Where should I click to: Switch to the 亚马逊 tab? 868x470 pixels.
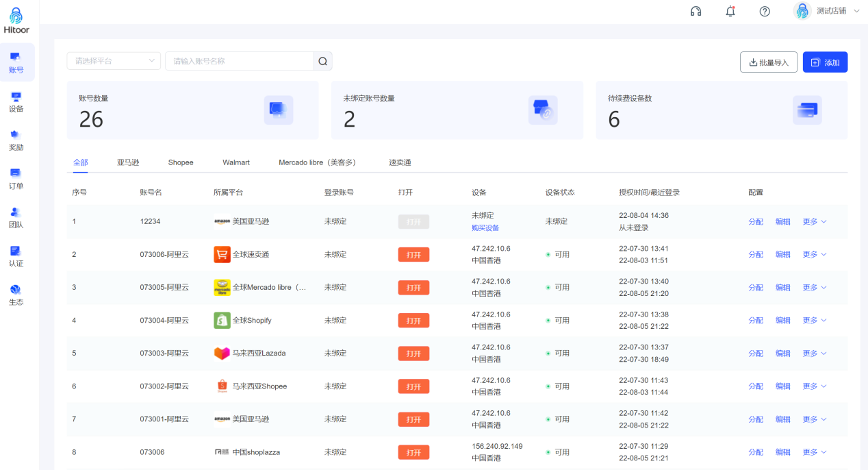pyautogui.click(x=128, y=162)
